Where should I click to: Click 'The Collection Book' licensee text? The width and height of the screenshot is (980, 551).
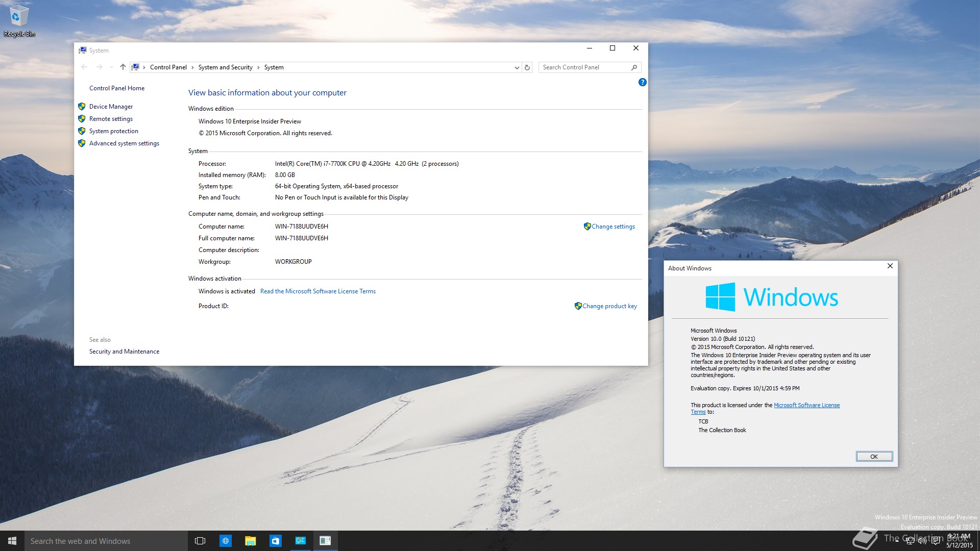(x=722, y=430)
